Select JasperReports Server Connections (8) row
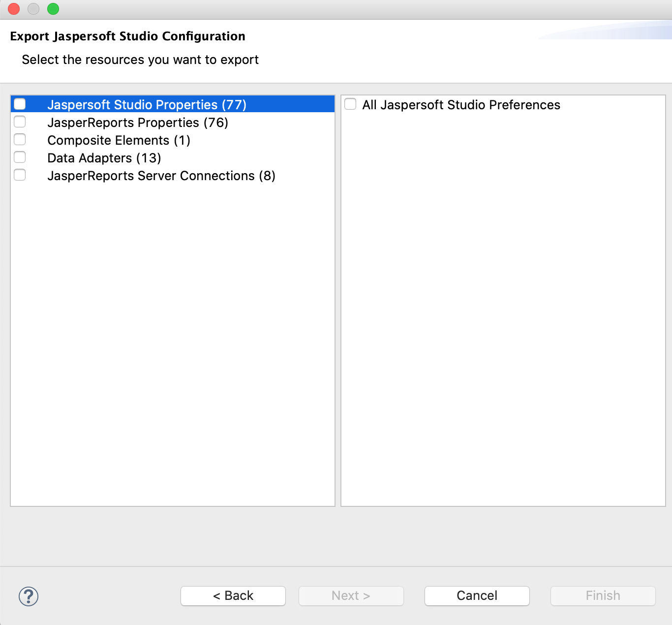Viewport: 672px width, 625px height. (173, 176)
